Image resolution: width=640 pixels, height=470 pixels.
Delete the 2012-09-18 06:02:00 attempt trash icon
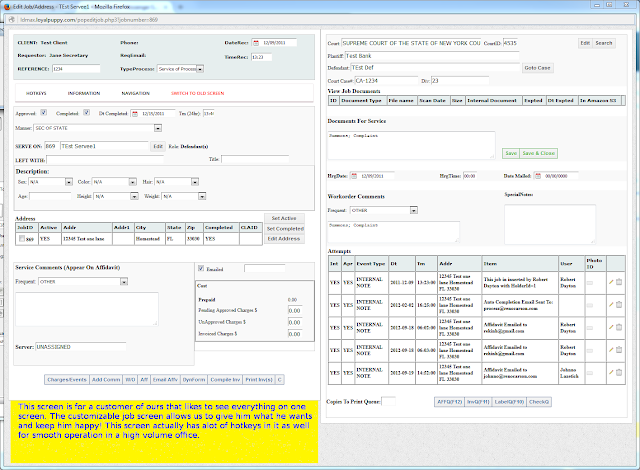pyautogui.click(x=619, y=327)
